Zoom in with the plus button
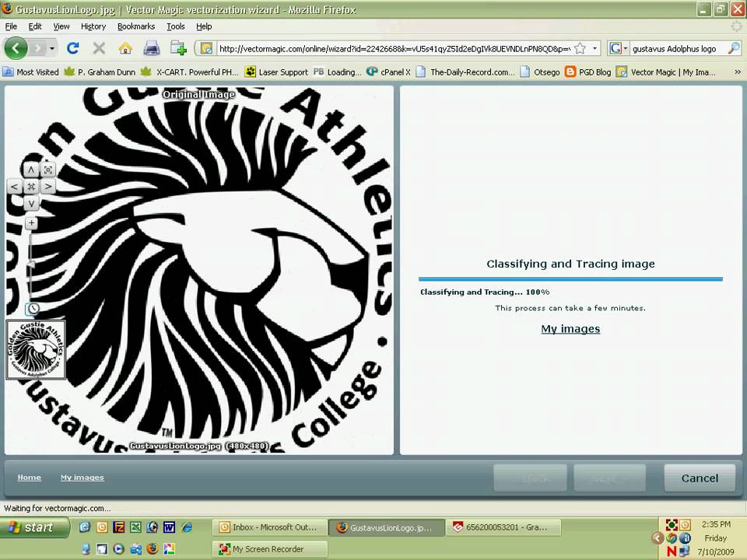747x560 pixels. coord(31,223)
